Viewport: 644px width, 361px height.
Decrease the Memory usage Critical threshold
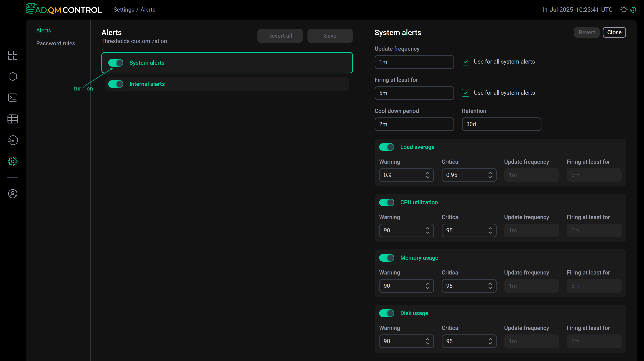coord(490,288)
